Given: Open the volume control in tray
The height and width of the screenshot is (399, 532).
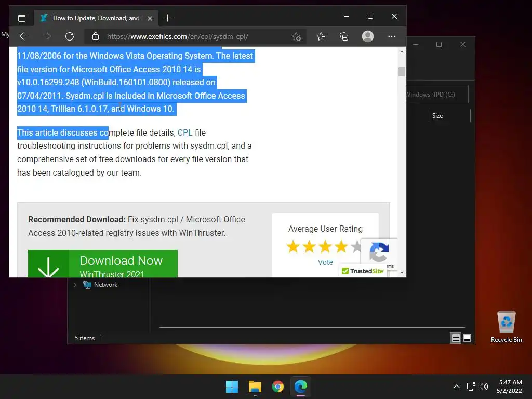Looking at the screenshot, I should tap(484, 387).
